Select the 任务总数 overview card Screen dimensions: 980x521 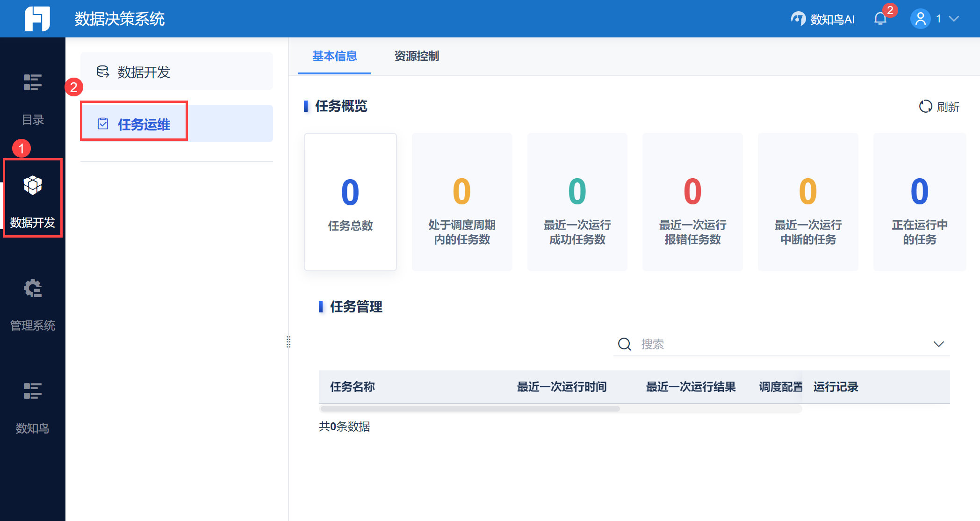(x=350, y=202)
